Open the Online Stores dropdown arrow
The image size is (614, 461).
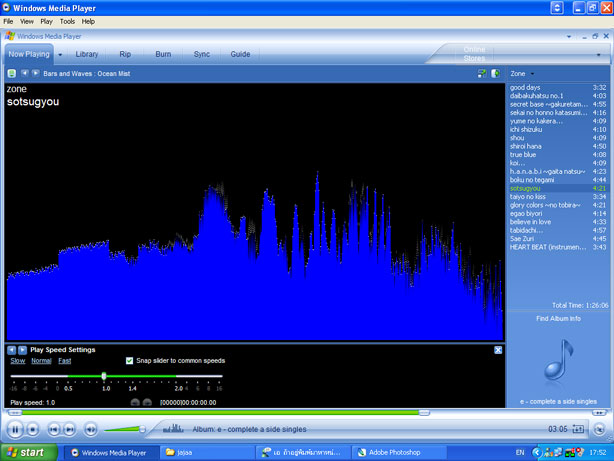[598, 55]
